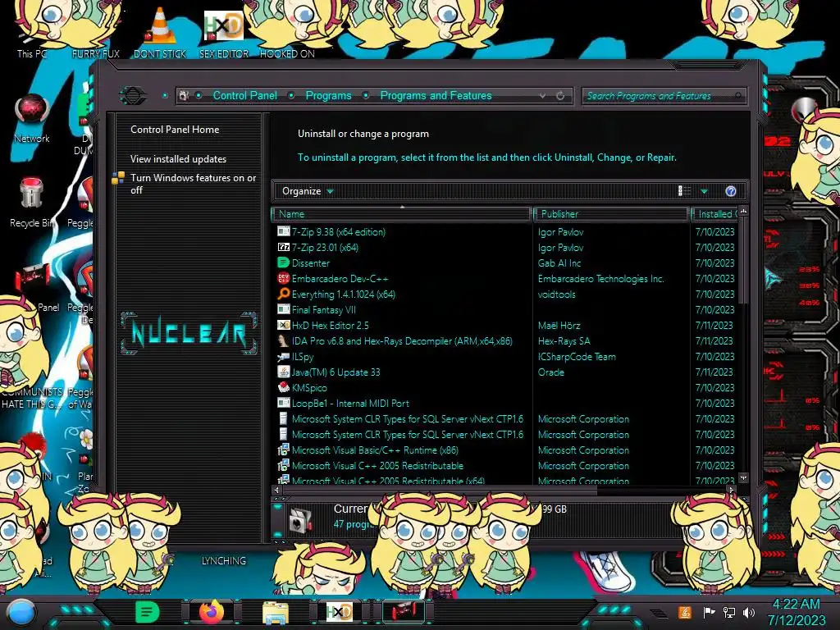
Task: Click publisher Gab AI Inc
Action: [x=559, y=263]
